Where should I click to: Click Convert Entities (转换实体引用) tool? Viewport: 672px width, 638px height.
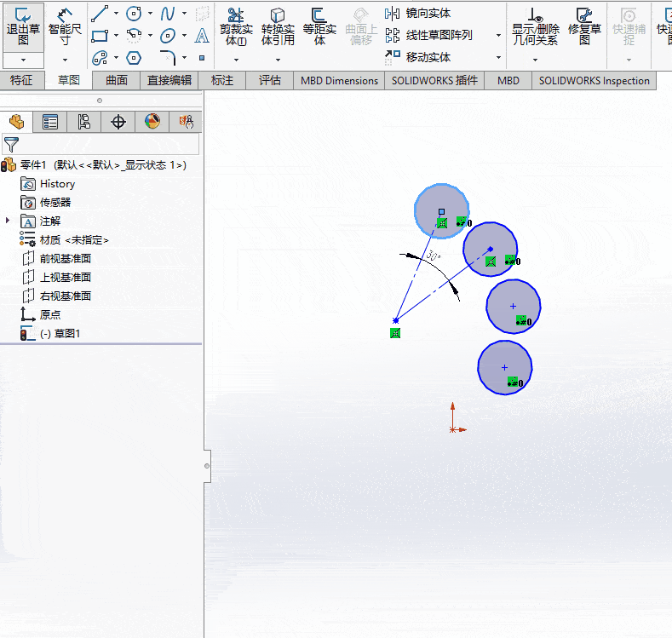point(278,27)
